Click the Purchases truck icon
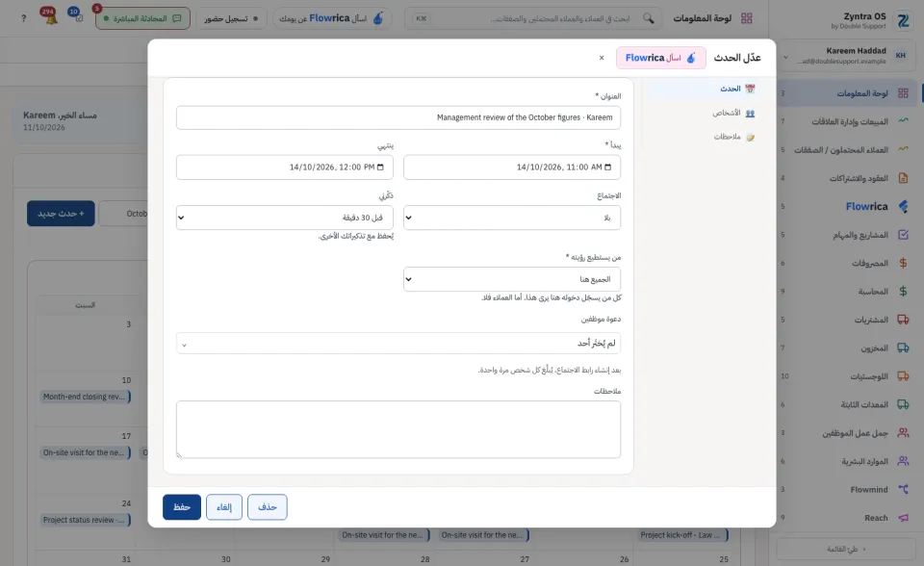Viewport: 924px width, 566px height. pos(903,319)
